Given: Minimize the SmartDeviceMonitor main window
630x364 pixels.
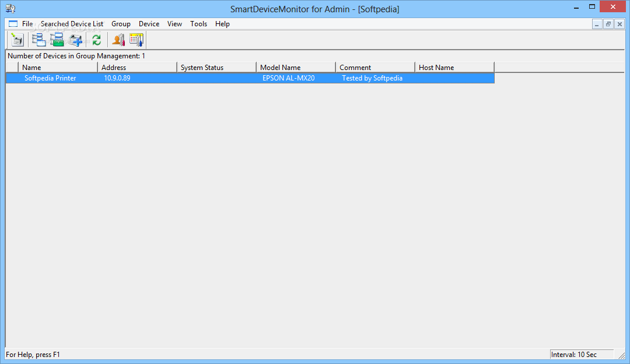Looking at the screenshot, I should tap(576, 7).
